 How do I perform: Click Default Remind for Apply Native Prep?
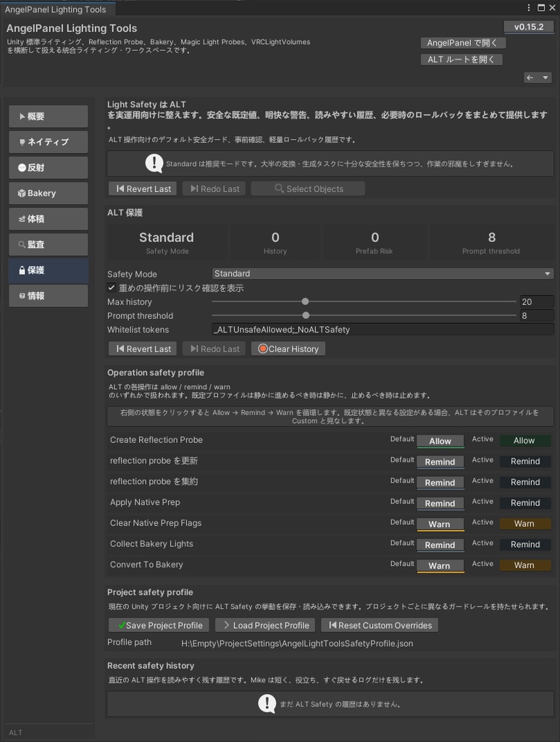440,504
